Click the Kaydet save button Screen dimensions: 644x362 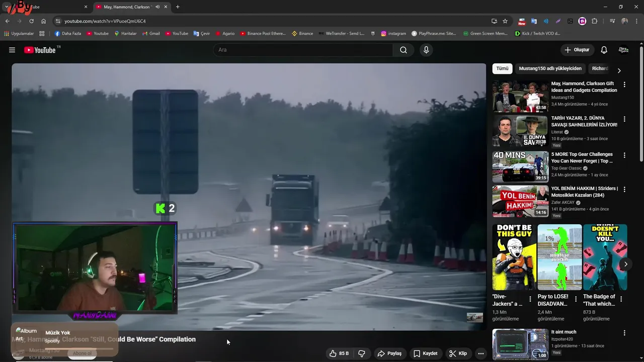[x=425, y=353]
